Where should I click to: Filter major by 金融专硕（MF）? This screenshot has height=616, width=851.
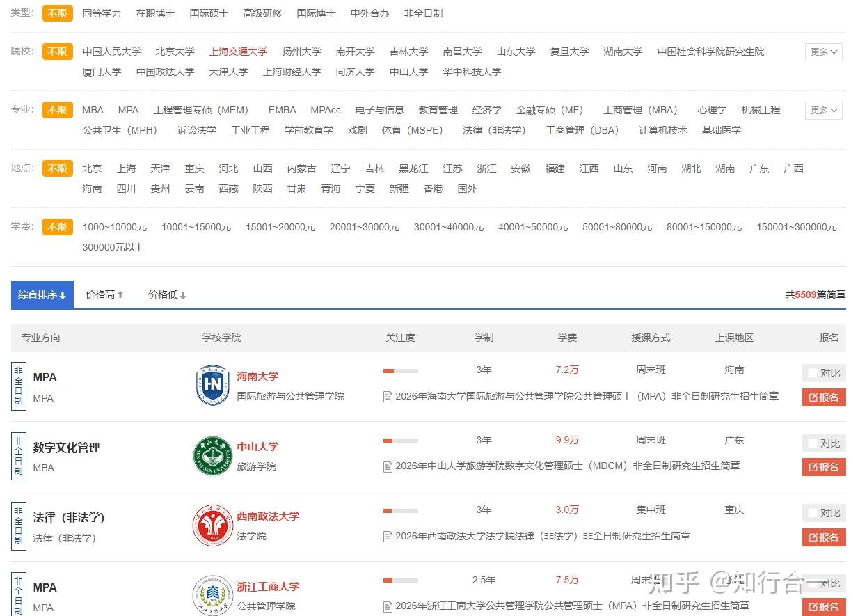(x=550, y=110)
